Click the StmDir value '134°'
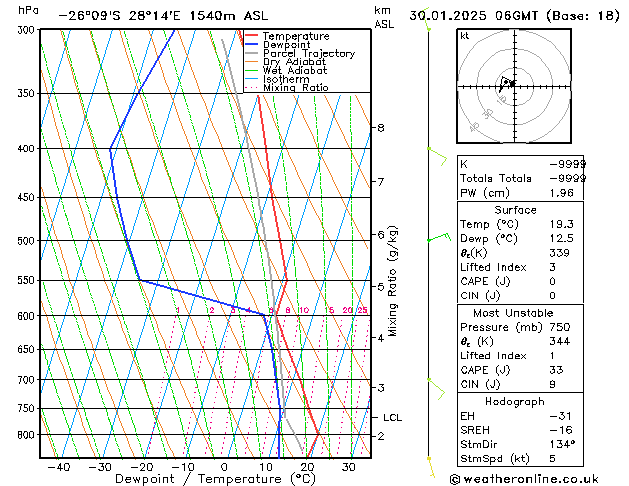 click(562, 444)
